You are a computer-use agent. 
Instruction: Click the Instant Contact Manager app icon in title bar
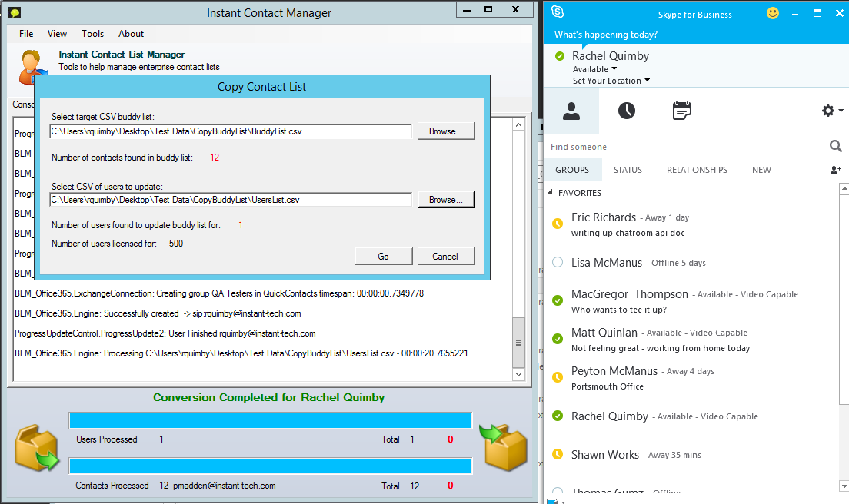coord(15,12)
